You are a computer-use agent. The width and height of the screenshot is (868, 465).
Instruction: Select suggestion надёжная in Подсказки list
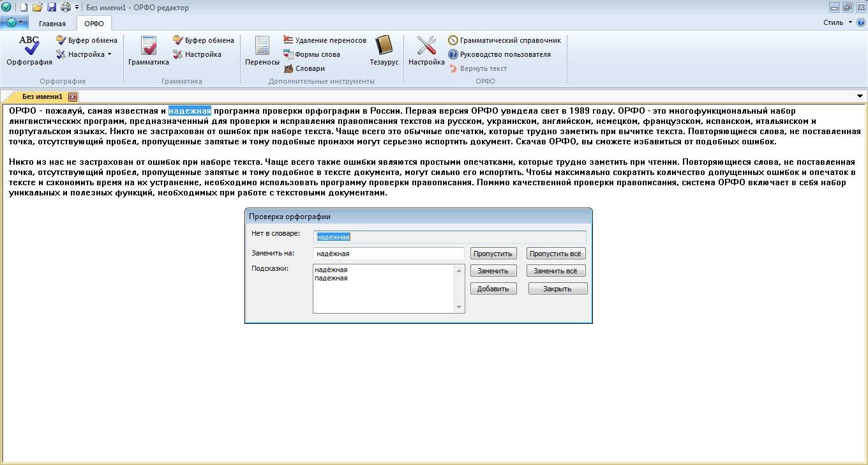(x=331, y=270)
